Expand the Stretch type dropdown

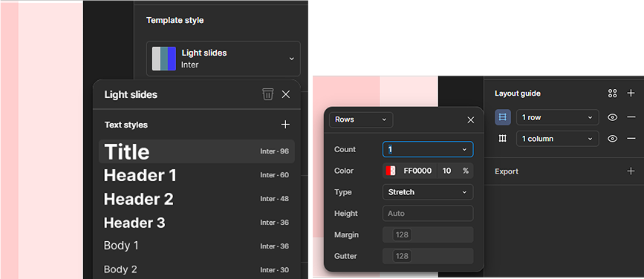click(428, 192)
